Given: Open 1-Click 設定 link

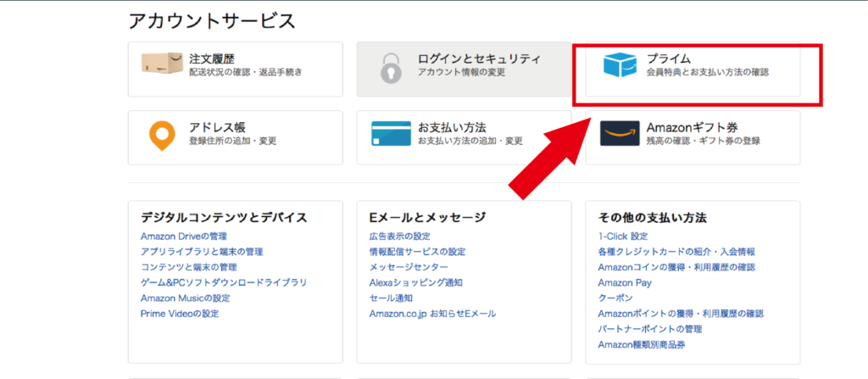Looking at the screenshot, I should pyautogui.click(x=623, y=236).
